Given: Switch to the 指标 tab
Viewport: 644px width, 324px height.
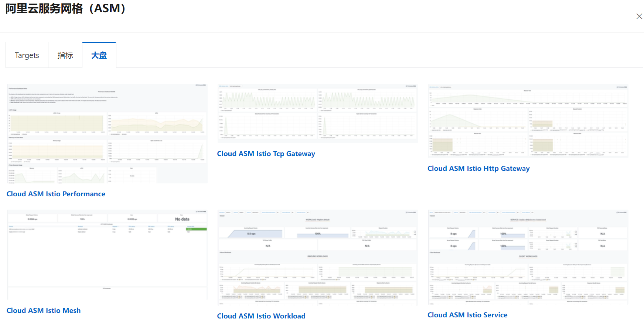Looking at the screenshot, I should point(65,55).
